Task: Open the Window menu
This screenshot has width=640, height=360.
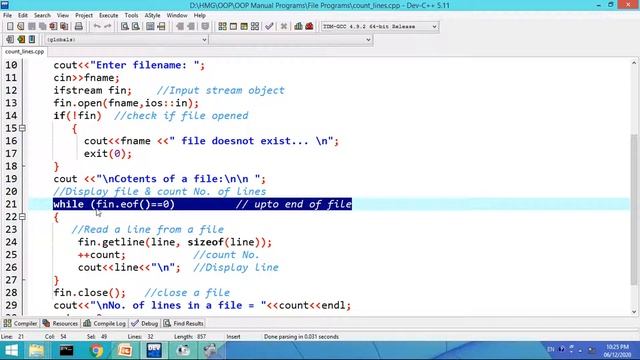Action: coord(177,15)
